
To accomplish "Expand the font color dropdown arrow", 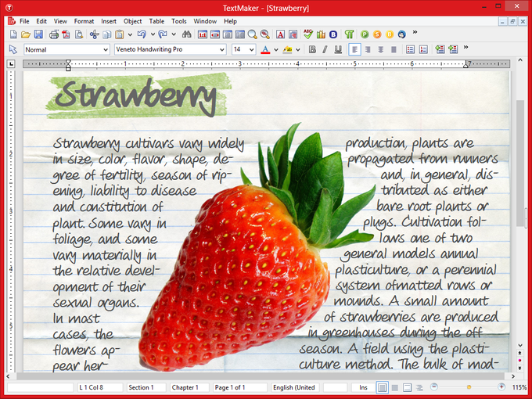I will 276,50.
